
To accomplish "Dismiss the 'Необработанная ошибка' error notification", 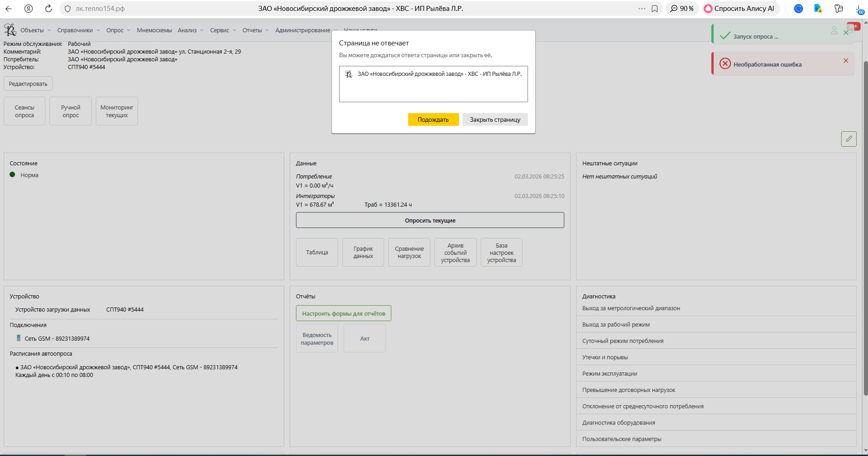I will point(846,61).
